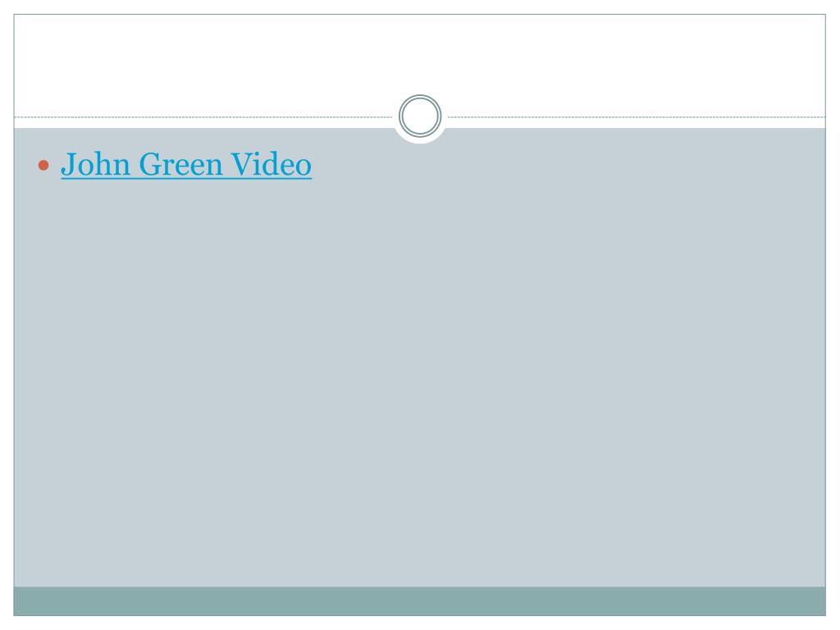Click dashed divider line right of the circle
Image resolution: width=840 pixels, height=630 pixels.
tap(637, 116)
